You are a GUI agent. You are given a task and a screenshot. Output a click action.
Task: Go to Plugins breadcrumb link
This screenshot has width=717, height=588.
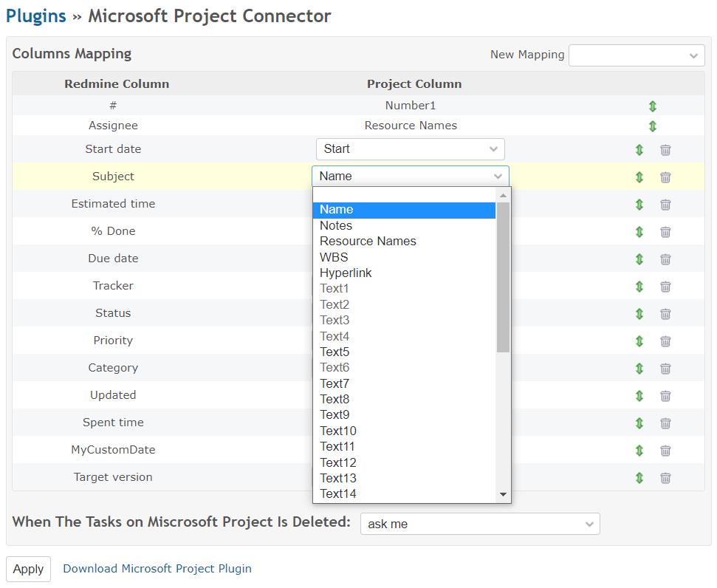pos(36,16)
